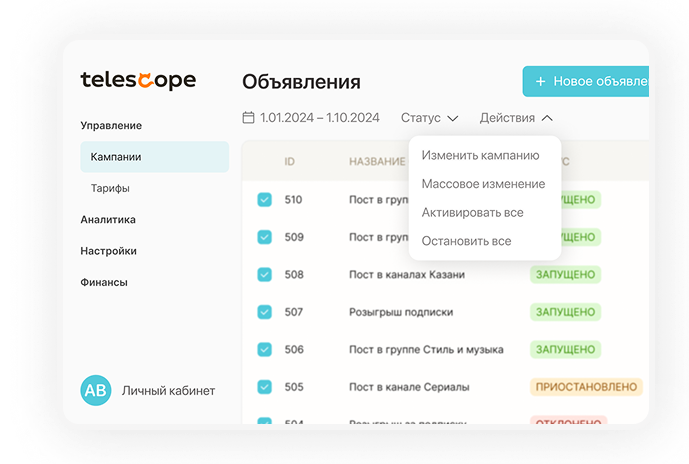Click ПРИОСТАНОВЛЕНО status badge for ad 505
Image resolution: width=689 pixels, height=464 pixels.
(x=585, y=387)
